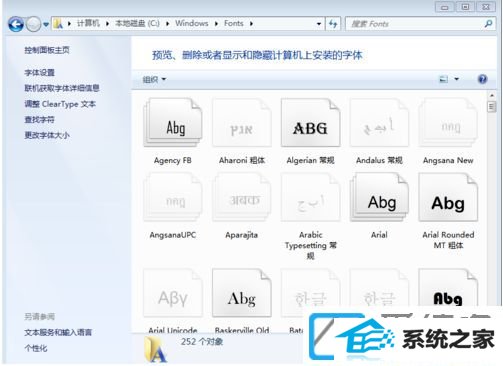Minimize the Fonts window
This screenshot has width=503, height=366.
pos(445,7)
